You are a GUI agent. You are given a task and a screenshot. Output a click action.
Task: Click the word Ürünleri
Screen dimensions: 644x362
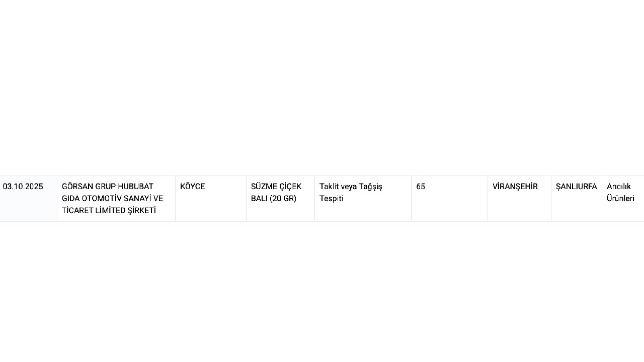pos(620,199)
